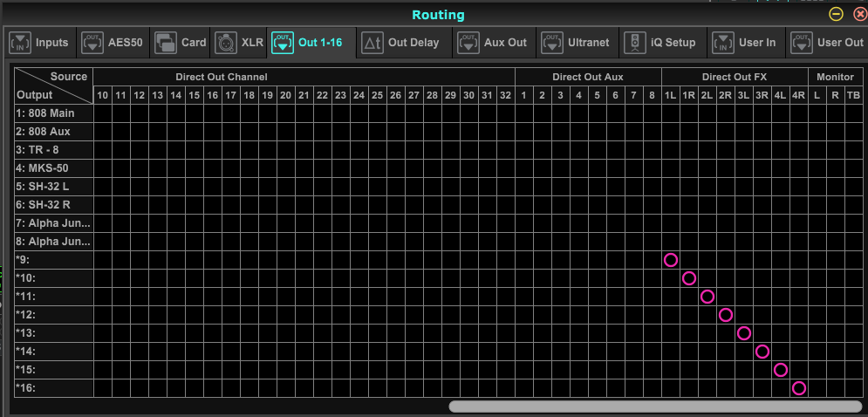Switch to the Aux Out tab

click(x=494, y=43)
